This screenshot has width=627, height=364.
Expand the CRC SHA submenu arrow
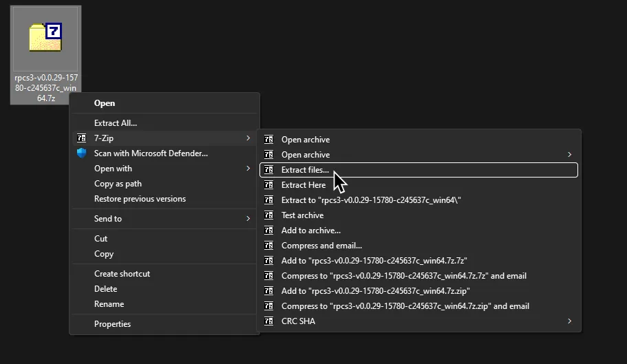pos(569,321)
